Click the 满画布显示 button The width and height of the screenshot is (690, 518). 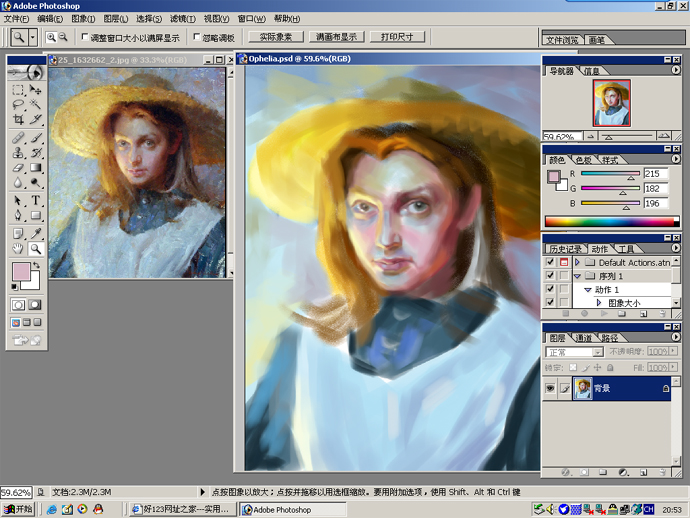337,37
